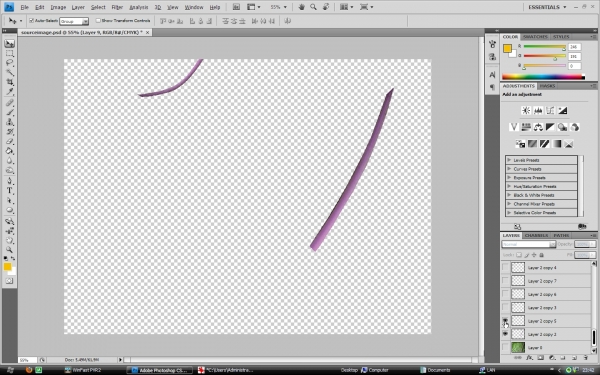Select the Move tool in the toolbox
The image size is (600, 375).
(10, 43)
